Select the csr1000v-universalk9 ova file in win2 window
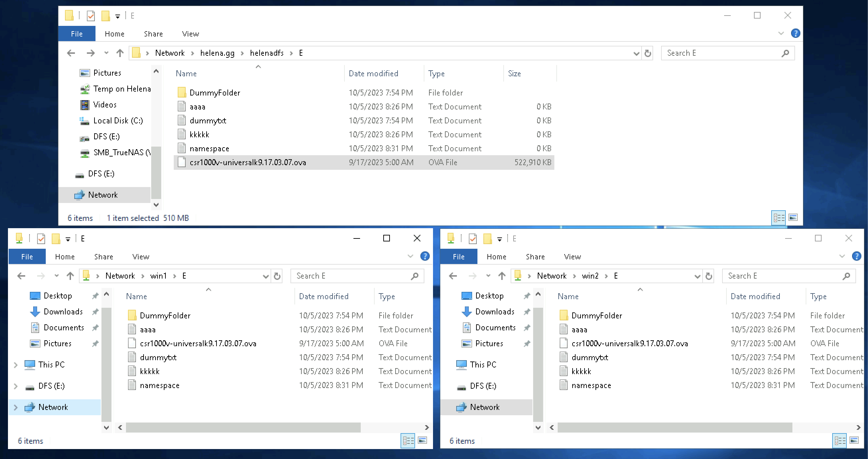This screenshot has height=459, width=868. pyautogui.click(x=629, y=343)
